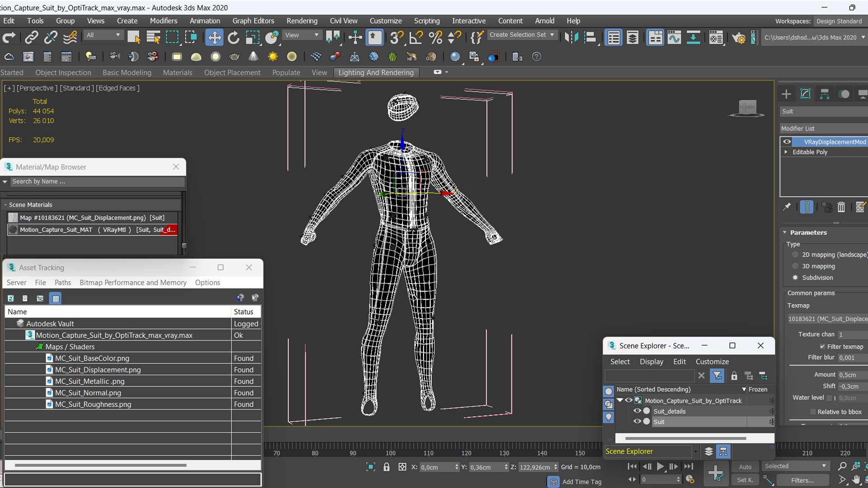
Task: Open Paths menu in Asset Tracking
Action: pyautogui.click(x=62, y=282)
